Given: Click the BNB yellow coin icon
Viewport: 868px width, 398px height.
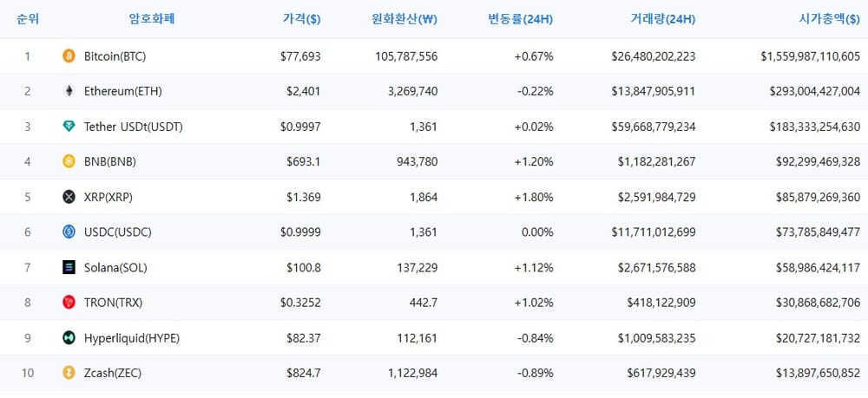Looking at the screenshot, I should tap(69, 161).
